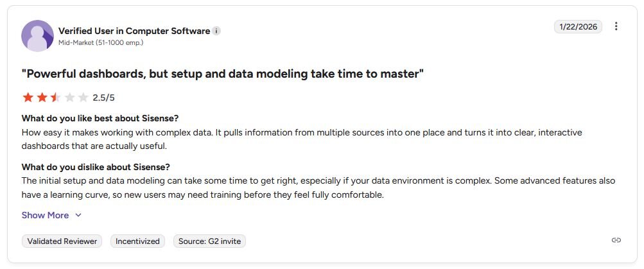This screenshot has width=644, height=269.
Task: Click the fifth empty rating star
Action: pyautogui.click(x=83, y=98)
